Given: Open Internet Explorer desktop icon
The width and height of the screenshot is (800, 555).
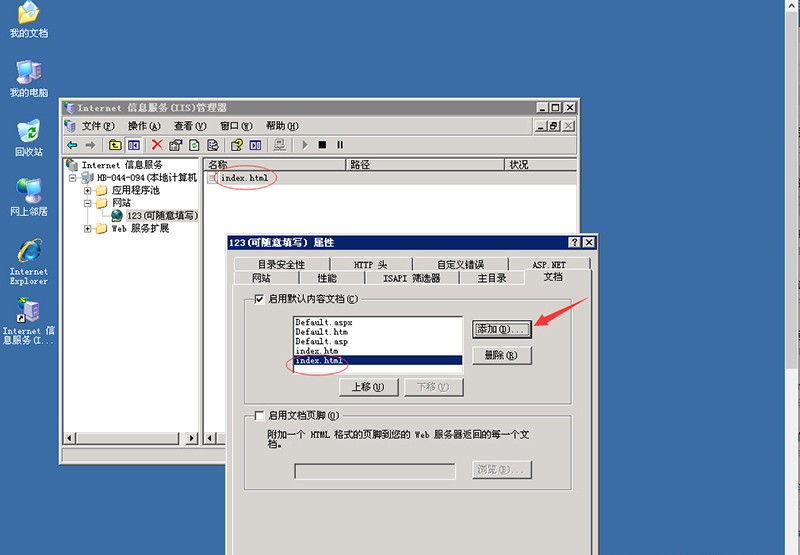Looking at the screenshot, I should coord(28,254).
